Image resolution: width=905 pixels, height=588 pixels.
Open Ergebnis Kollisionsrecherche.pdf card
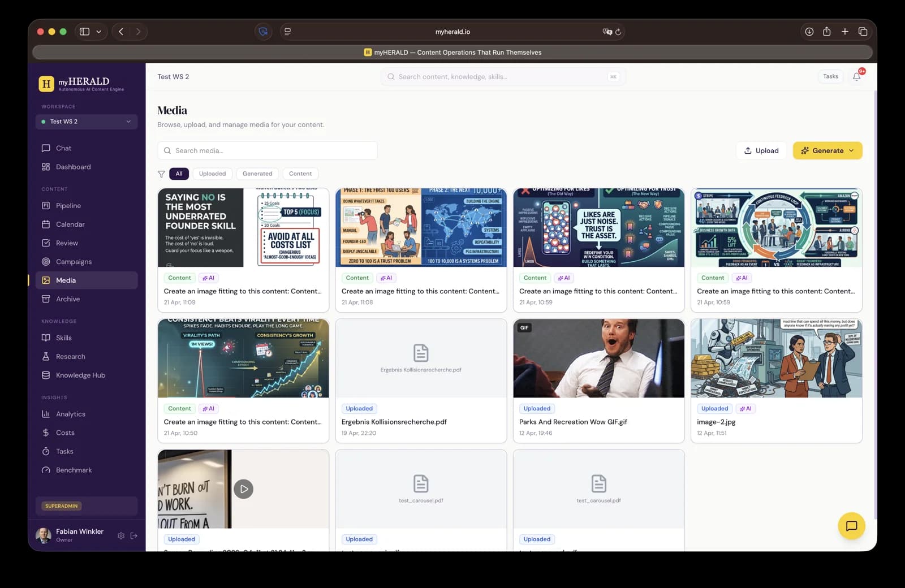(421, 381)
